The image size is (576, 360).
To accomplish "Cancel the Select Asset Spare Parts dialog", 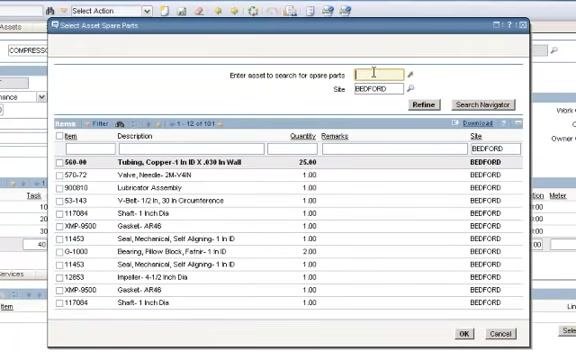I will 500,334.
